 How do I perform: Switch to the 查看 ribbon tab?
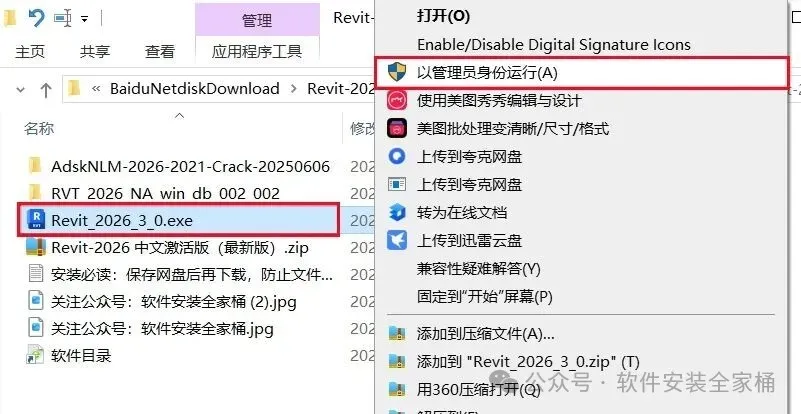pos(159,52)
